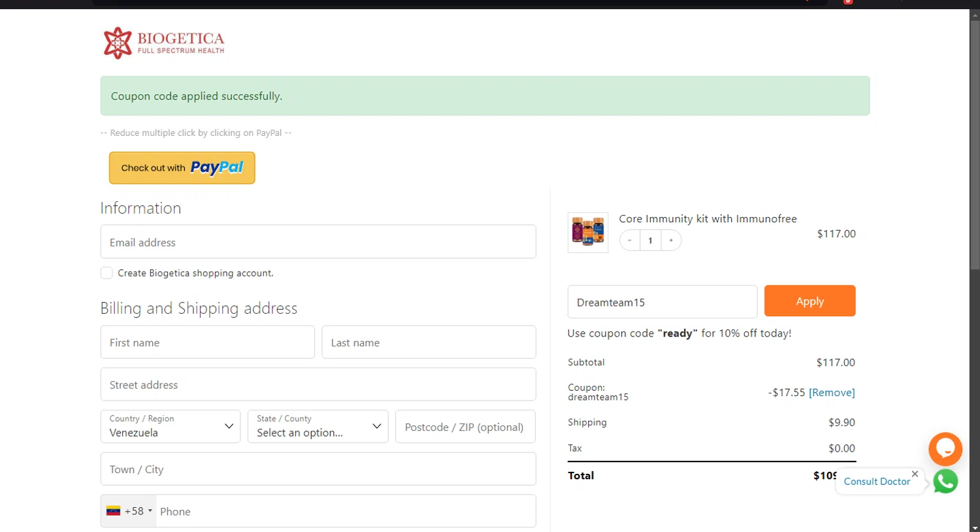The width and height of the screenshot is (980, 532).
Task: Open the State / County dropdown
Action: (x=318, y=426)
